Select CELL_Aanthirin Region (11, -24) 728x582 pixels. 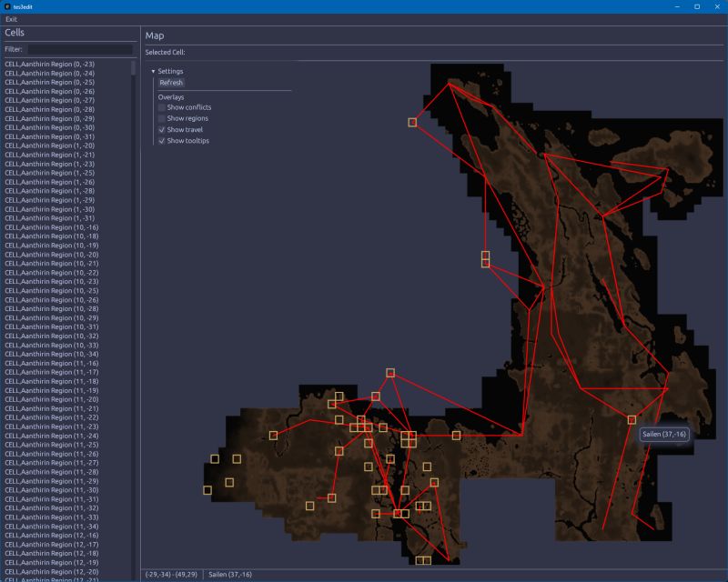(x=52, y=436)
